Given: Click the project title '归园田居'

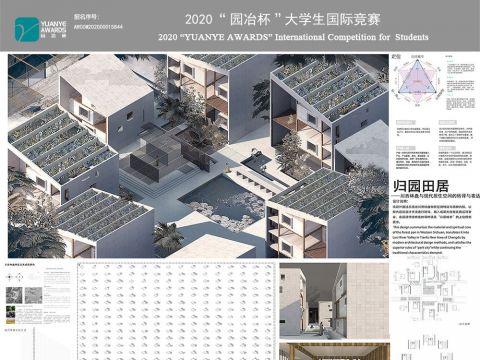Looking at the screenshot, I should click(421, 186).
